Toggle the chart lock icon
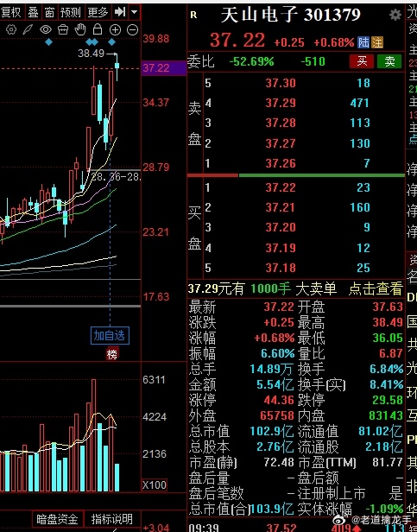This screenshot has width=417, height=532. click(x=98, y=29)
